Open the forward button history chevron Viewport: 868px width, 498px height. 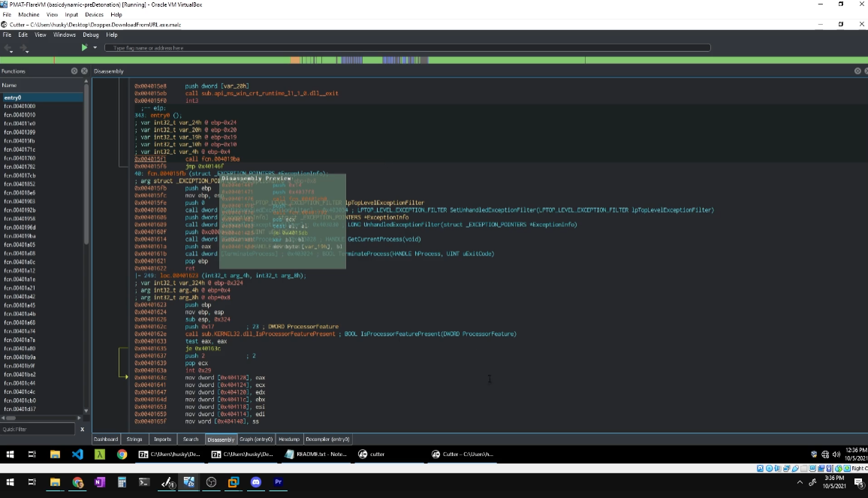point(27,52)
